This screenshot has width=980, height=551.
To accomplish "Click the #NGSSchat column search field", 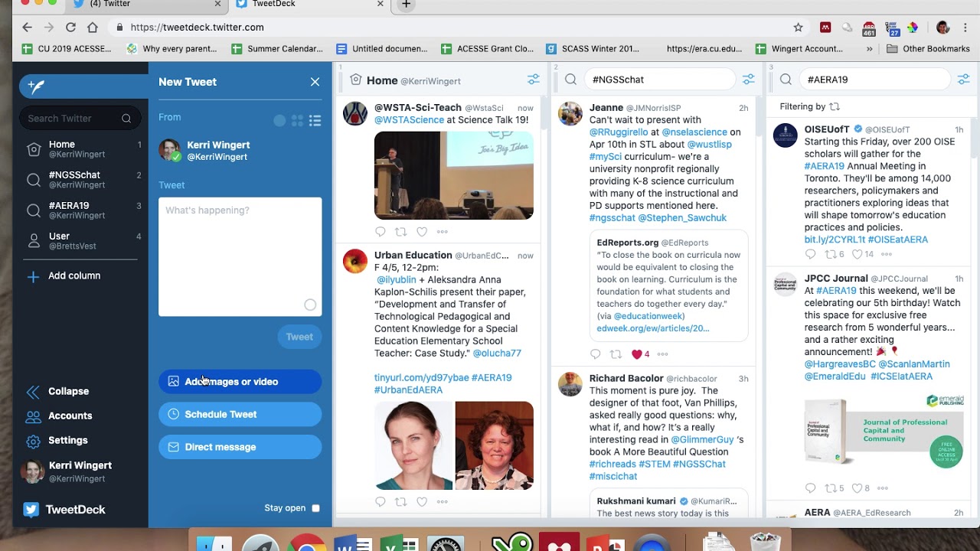I will tap(658, 80).
